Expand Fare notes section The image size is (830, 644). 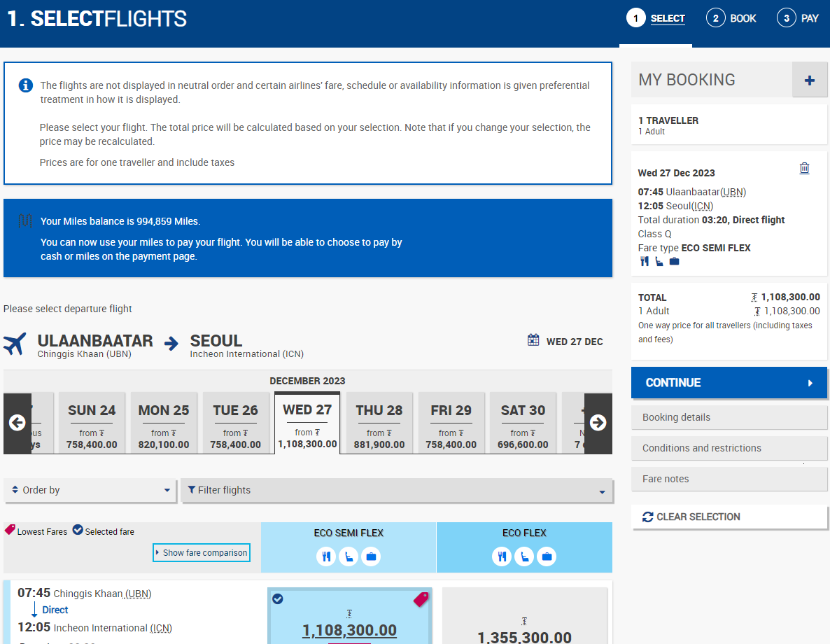pyautogui.click(x=729, y=479)
